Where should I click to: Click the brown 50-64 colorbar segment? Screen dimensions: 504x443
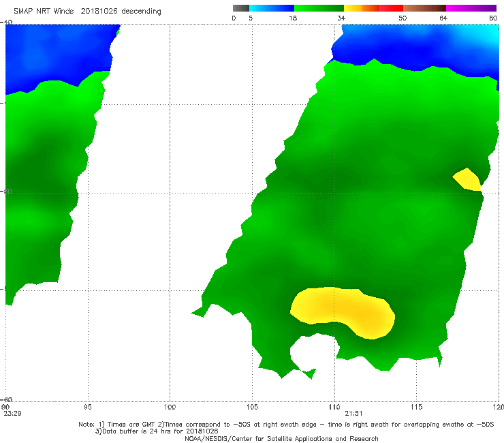tap(424, 8)
